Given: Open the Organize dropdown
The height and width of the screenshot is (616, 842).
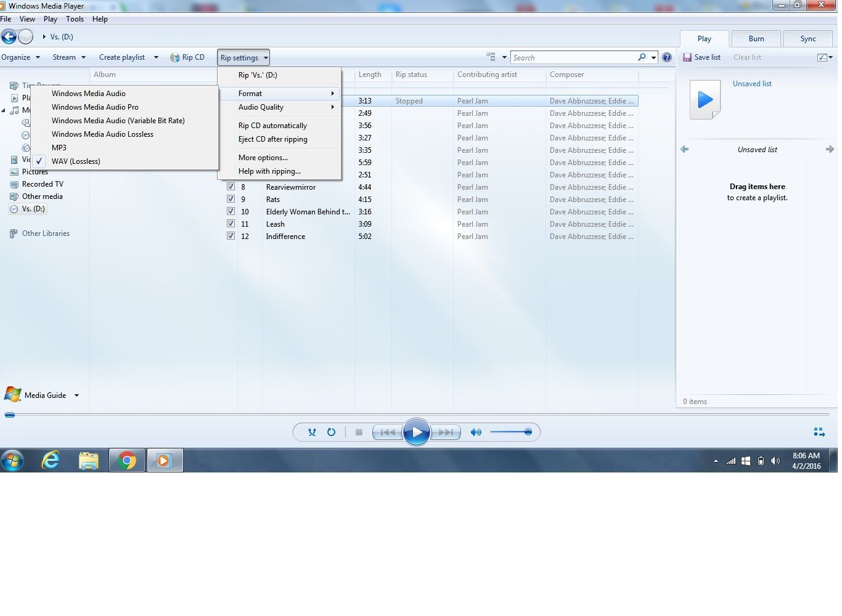Looking at the screenshot, I should (x=20, y=57).
